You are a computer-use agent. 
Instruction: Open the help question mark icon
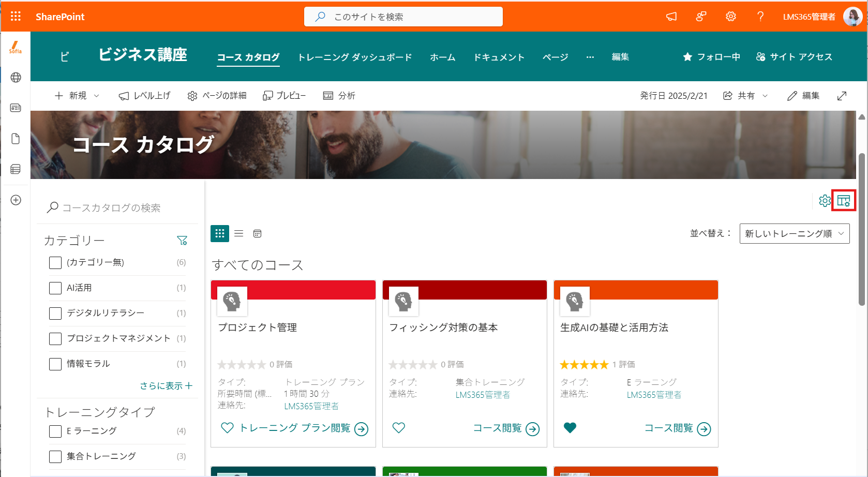[x=760, y=17]
